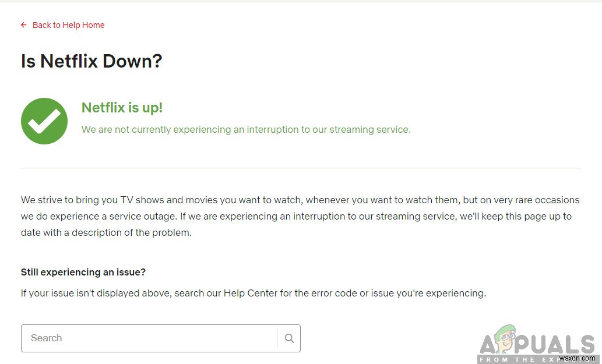Click the left arrow before Back to Help Home
602x364 pixels.
tap(23, 25)
